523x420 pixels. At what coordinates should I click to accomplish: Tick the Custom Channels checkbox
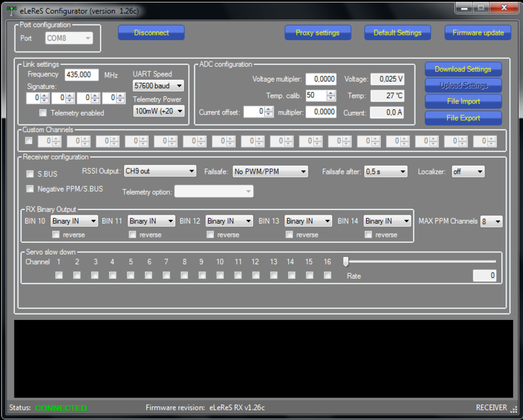click(29, 141)
